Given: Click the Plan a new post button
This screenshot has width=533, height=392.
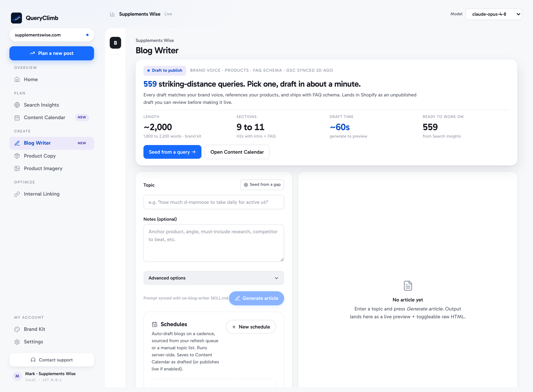Looking at the screenshot, I should pyautogui.click(x=52, y=53).
